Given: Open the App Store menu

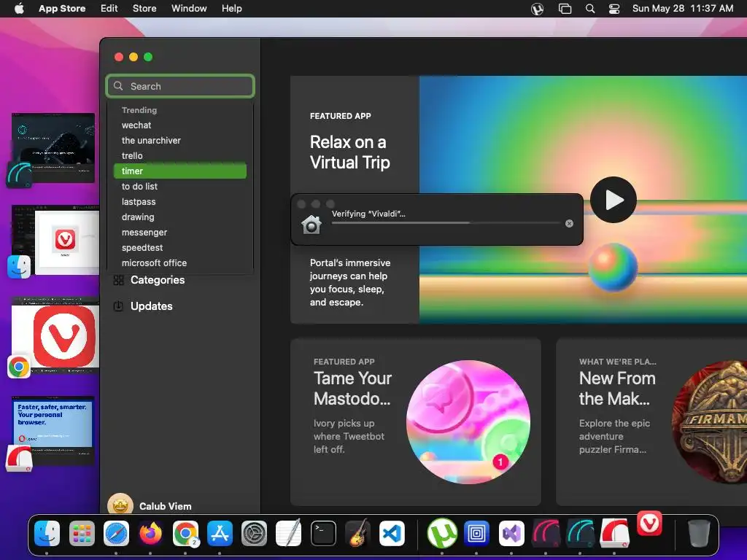Looking at the screenshot, I should pyautogui.click(x=62, y=9).
